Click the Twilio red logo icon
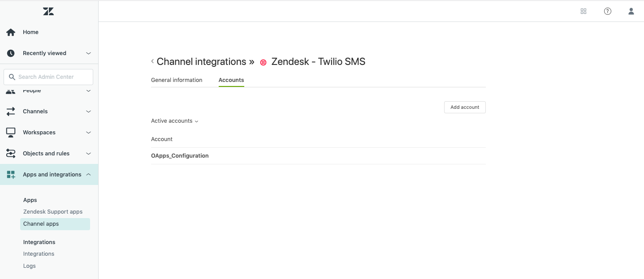 [x=264, y=62]
